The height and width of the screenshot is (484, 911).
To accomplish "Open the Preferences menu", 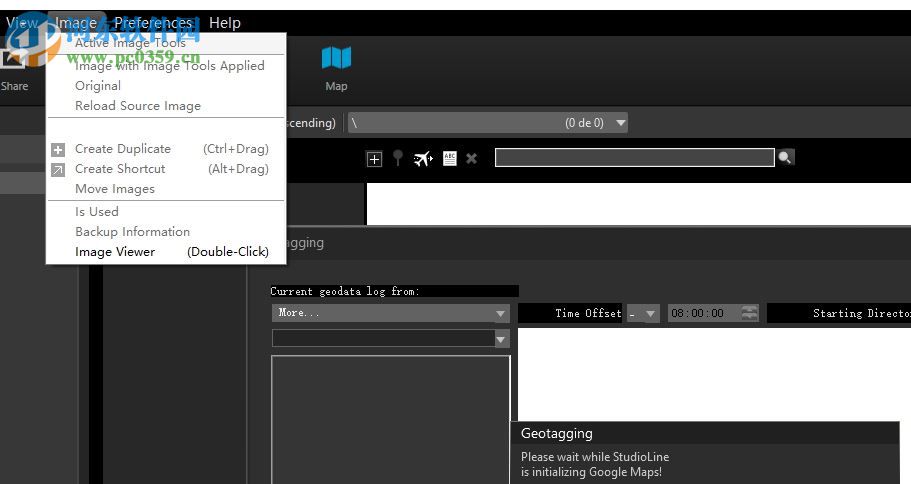I will pyautogui.click(x=153, y=23).
